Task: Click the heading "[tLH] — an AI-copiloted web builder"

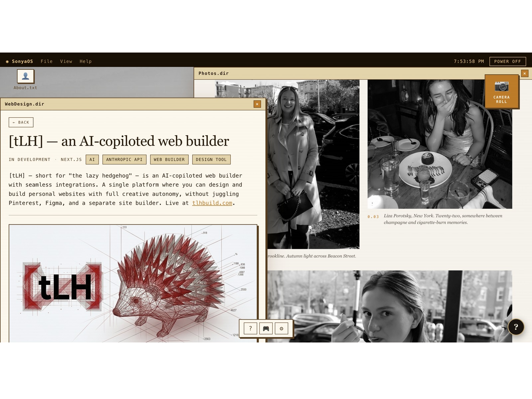Action: (119, 141)
